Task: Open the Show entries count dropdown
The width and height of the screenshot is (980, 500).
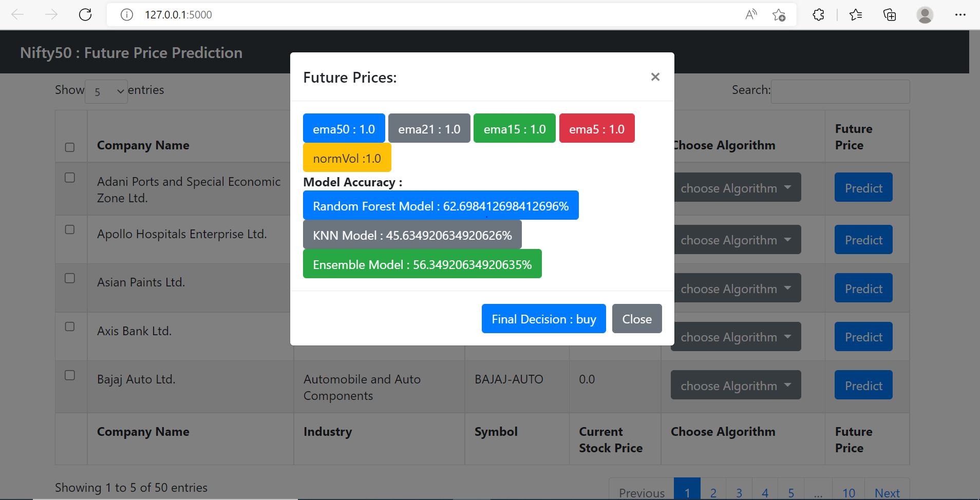Action: pyautogui.click(x=106, y=91)
